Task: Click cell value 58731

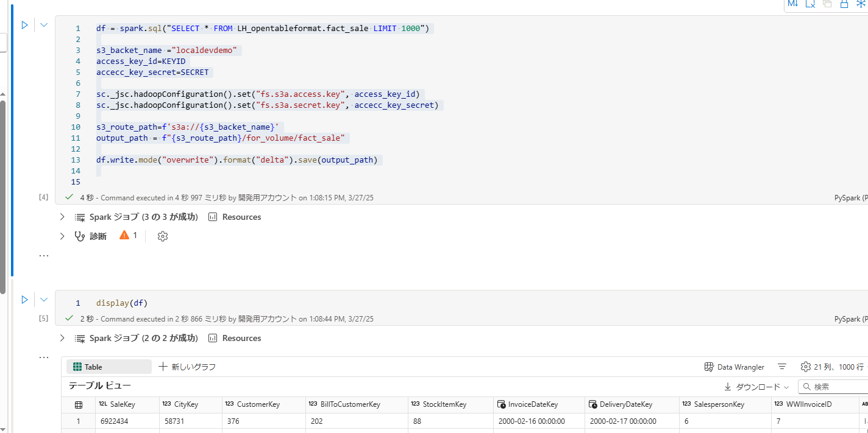Action: 174,421
